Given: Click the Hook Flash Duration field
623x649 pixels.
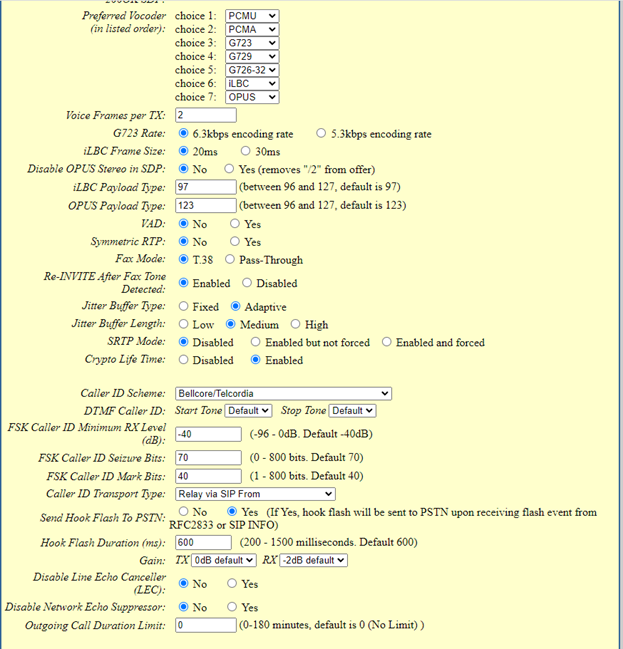Looking at the screenshot, I should click(203, 542).
